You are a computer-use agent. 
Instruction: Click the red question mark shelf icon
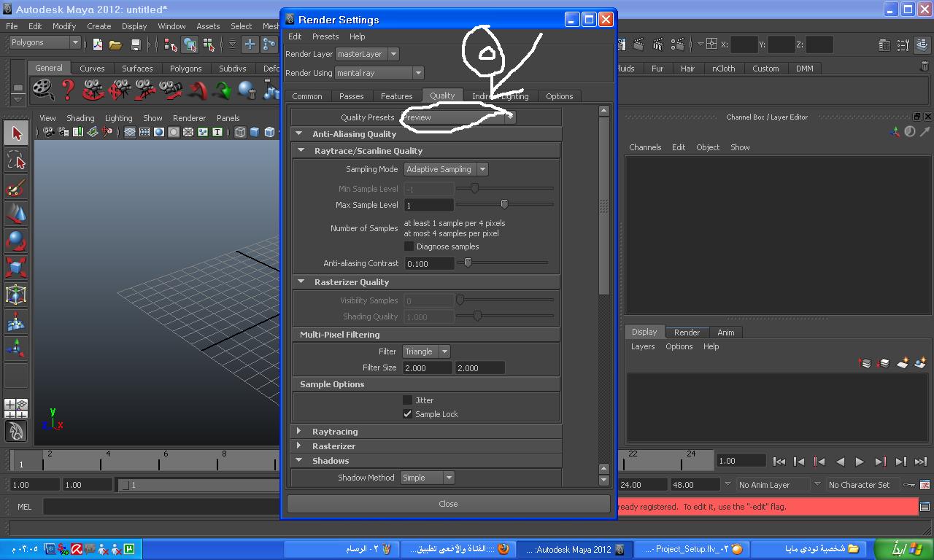point(68,90)
